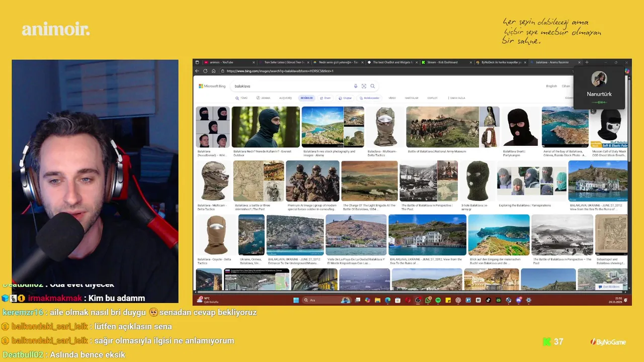Viewport: 644px width, 362px height.
Task: Select the TÜMÜ search filter
Action: [242, 98]
